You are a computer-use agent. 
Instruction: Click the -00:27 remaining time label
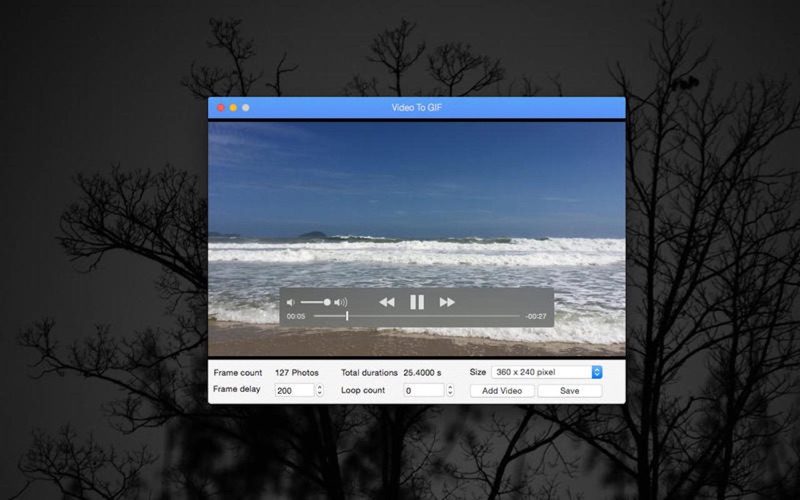coord(536,316)
